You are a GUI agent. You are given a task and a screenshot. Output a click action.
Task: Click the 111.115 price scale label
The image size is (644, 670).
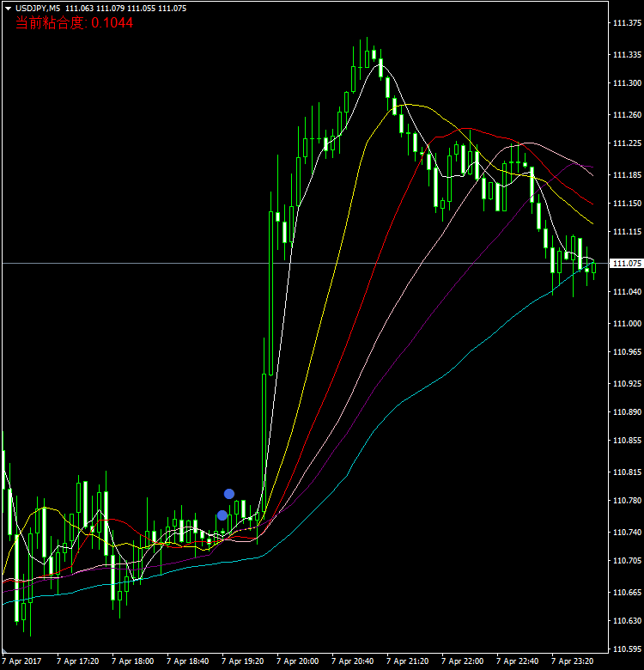(x=627, y=232)
